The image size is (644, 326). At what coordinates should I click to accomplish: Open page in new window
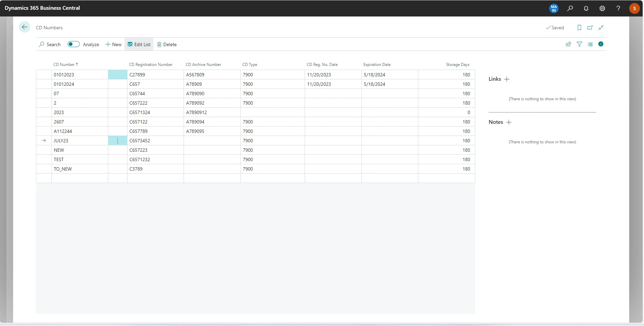pos(590,28)
